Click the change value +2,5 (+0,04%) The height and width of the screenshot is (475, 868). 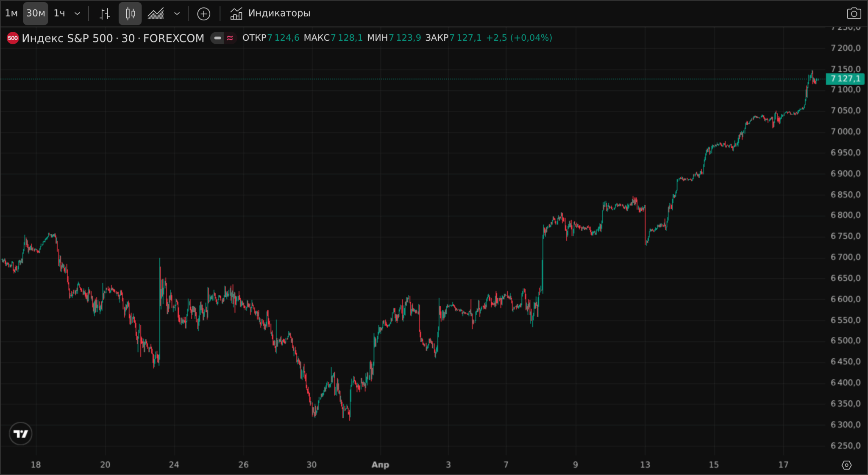(519, 38)
